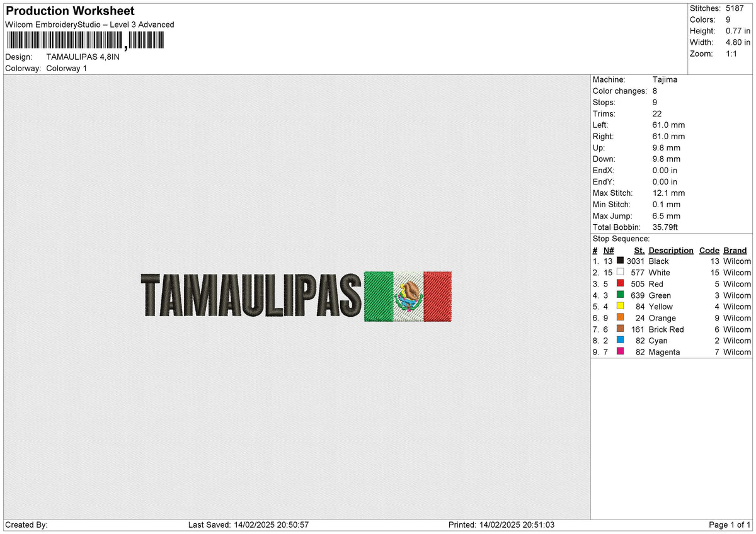Click the 'Color changes:' label

(620, 91)
